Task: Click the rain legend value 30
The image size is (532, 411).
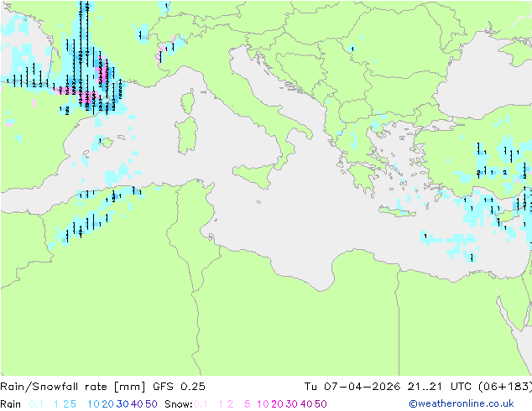Action: tap(123, 404)
